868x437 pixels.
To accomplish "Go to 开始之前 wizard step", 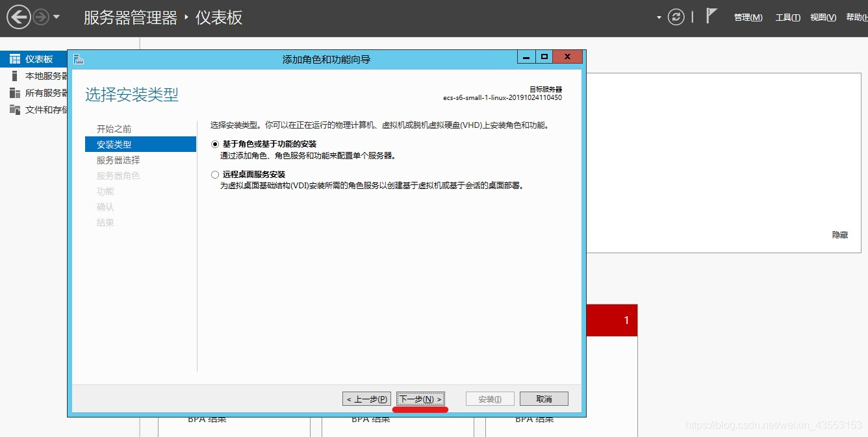I will [114, 129].
